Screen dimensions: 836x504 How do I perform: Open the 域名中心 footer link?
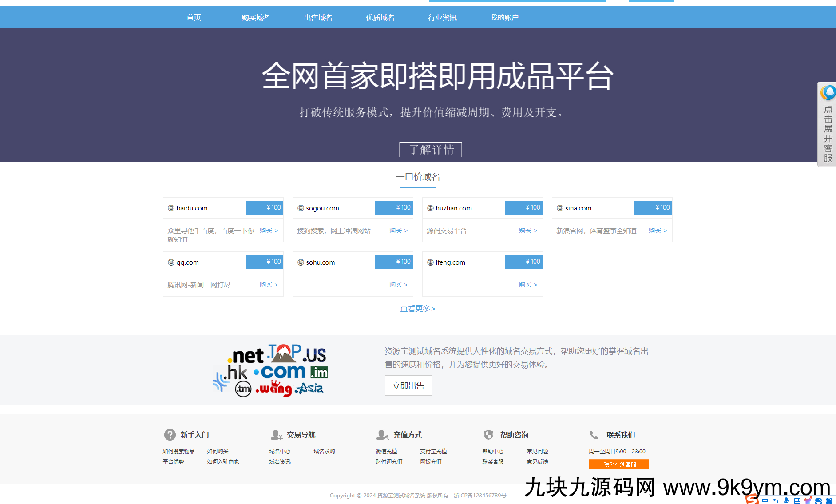(280, 452)
